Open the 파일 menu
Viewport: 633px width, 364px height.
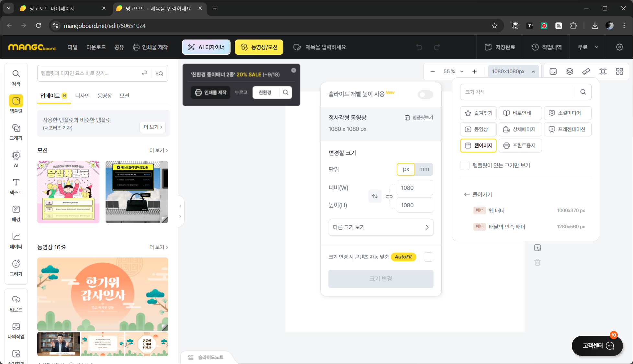pyautogui.click(x=73, y=47)
